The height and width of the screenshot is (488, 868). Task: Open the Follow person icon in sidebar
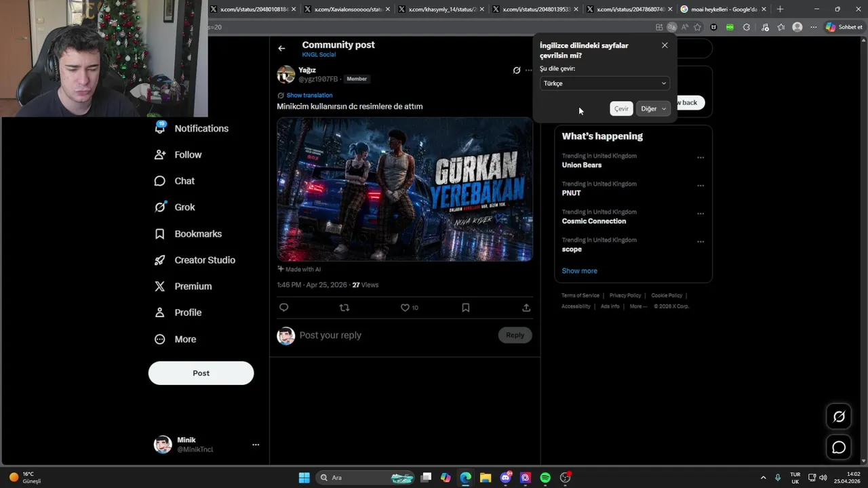click(x=160, y=155)
